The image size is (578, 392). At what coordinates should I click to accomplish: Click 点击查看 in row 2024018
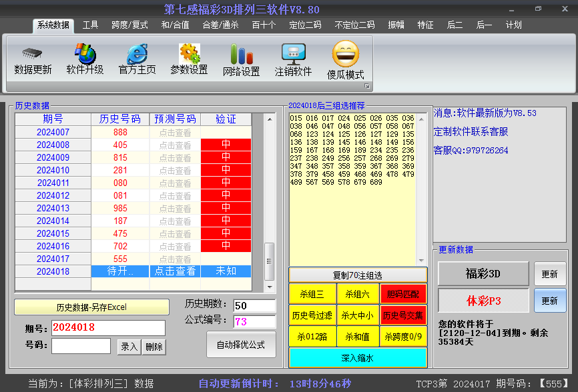click(x=175, y=271)
